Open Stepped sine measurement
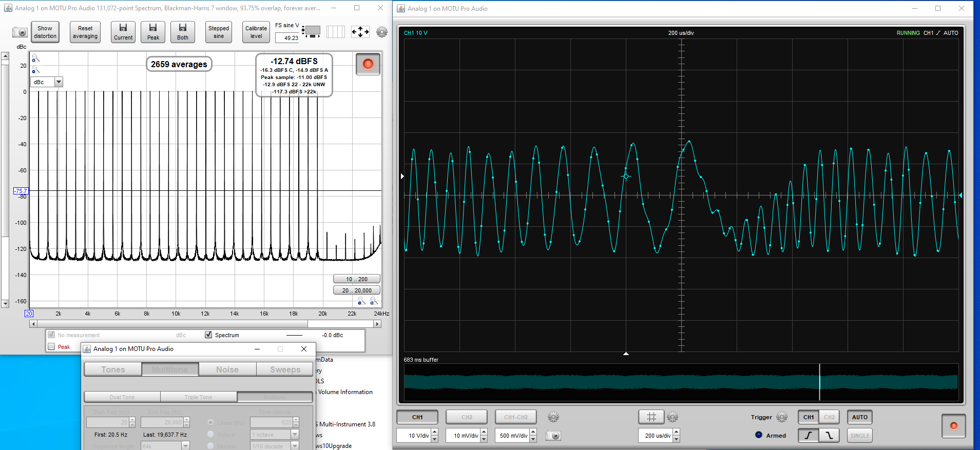The width and height of the screenshot is (980, 450). tap(219, 32)
